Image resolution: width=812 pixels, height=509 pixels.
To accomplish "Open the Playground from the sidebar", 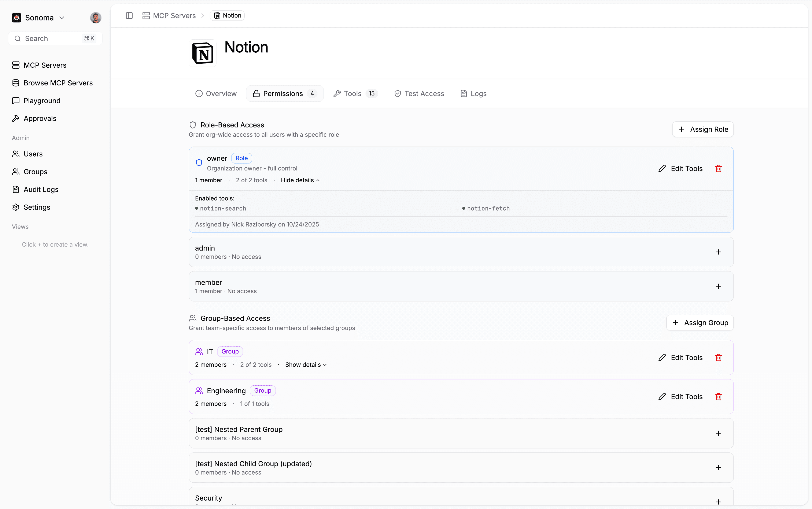I will pyautogui.click(x=42, y=100).
